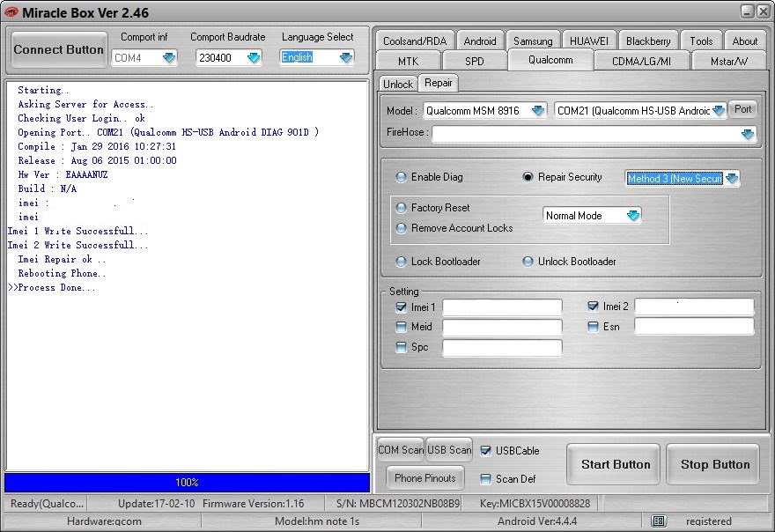Image resolution: width=775 pixels, height=532 pixels.
Task: Open the CDMA/LG/MI tab
Action: tap(641, 62)
